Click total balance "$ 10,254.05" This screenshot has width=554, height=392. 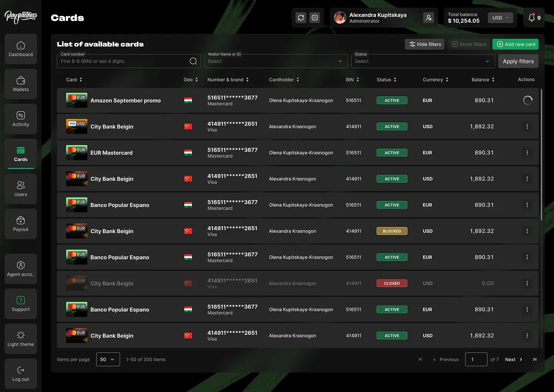[x=464, y=21]
